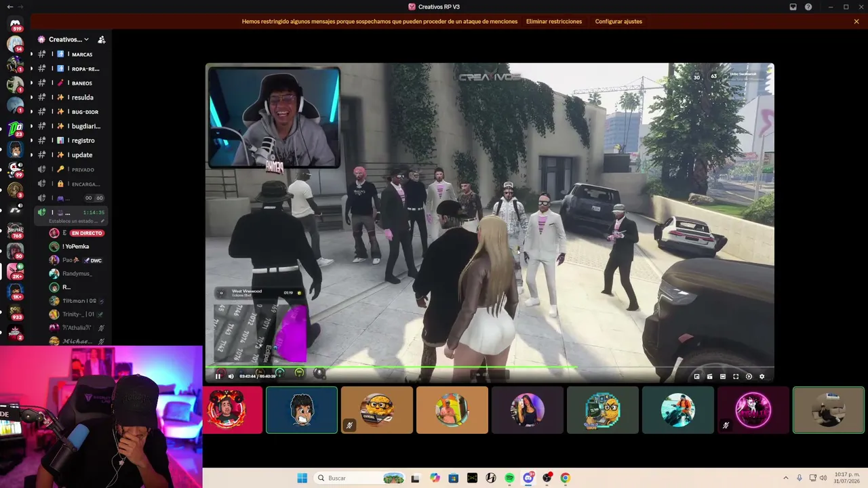Expand the registro channel thread arrow
This screenshot has height=488, width=868.
(x=31, y=140)
